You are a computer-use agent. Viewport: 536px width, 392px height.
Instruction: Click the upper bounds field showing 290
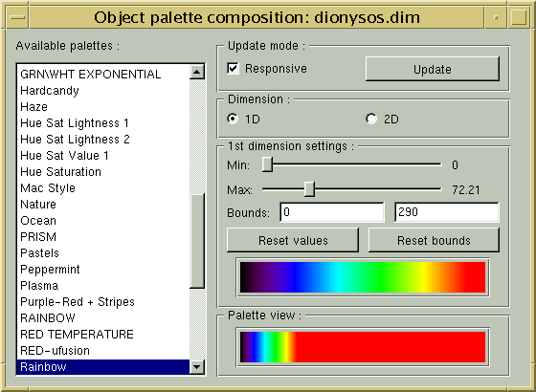tap(447, 212)
